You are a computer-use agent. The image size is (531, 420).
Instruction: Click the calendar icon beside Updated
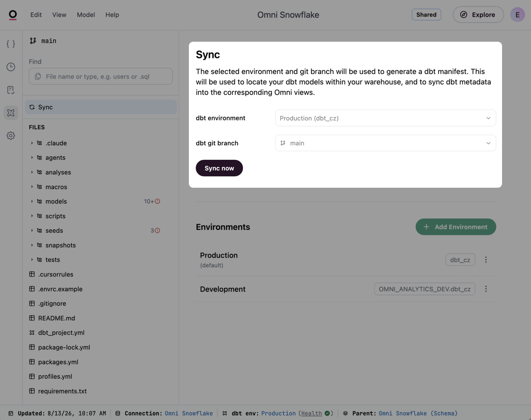(x=11, y=413)
